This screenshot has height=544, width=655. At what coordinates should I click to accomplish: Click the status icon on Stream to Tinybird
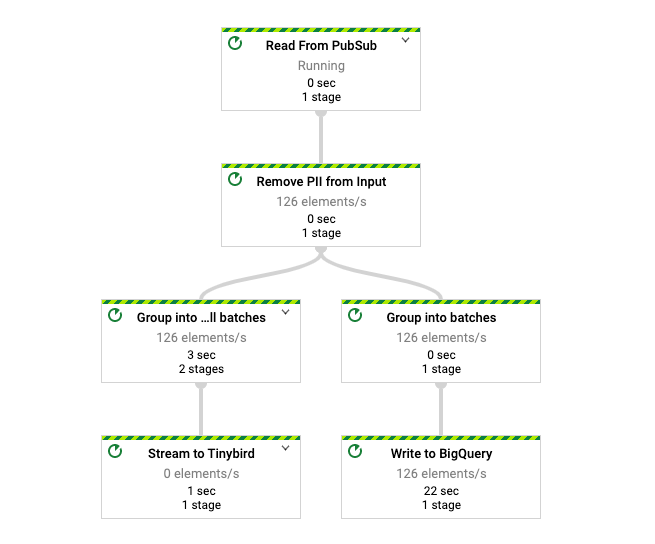tap(115, 452)
